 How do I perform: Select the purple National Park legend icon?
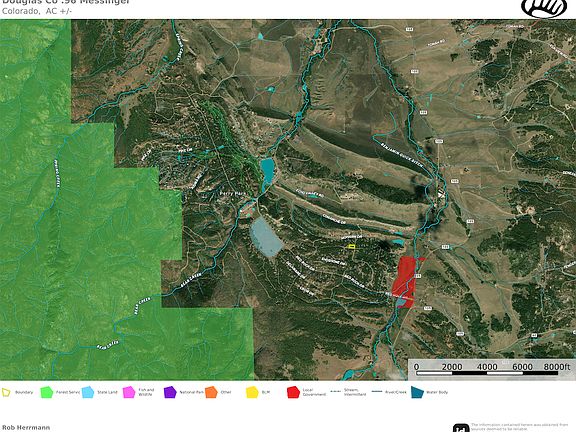click(x=170, y=392)
